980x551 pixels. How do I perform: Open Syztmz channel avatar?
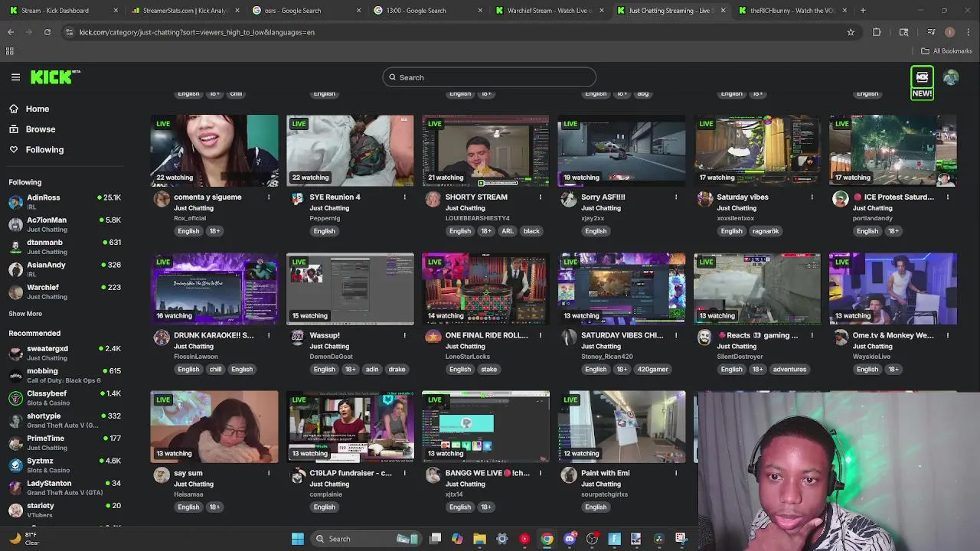point(15,465)
